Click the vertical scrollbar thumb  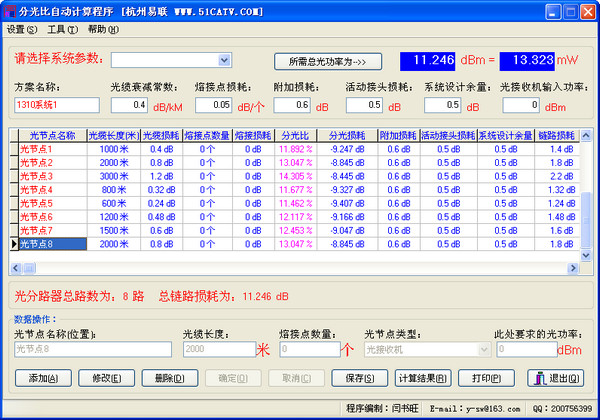coord(586,220)
